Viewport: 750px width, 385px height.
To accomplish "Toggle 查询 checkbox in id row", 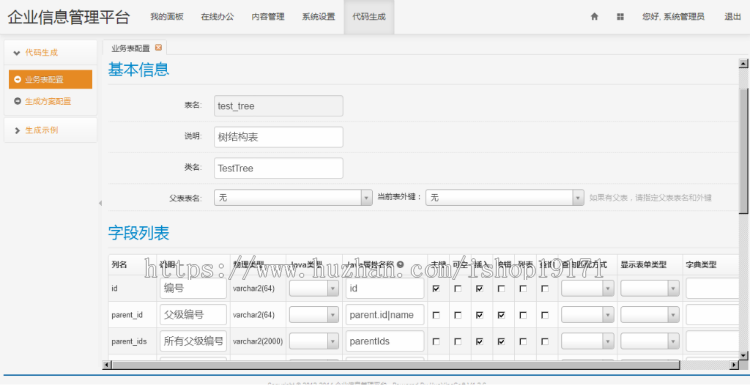I will 545,289.
